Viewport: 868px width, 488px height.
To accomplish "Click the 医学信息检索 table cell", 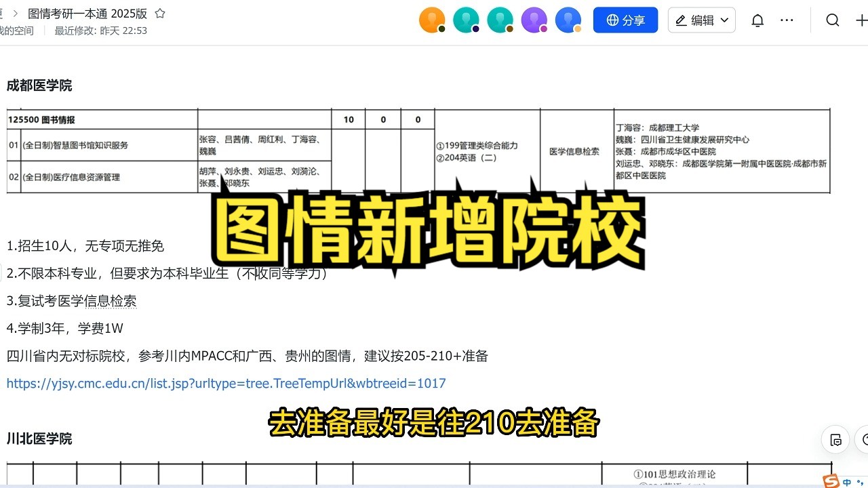I will point(577,151).
